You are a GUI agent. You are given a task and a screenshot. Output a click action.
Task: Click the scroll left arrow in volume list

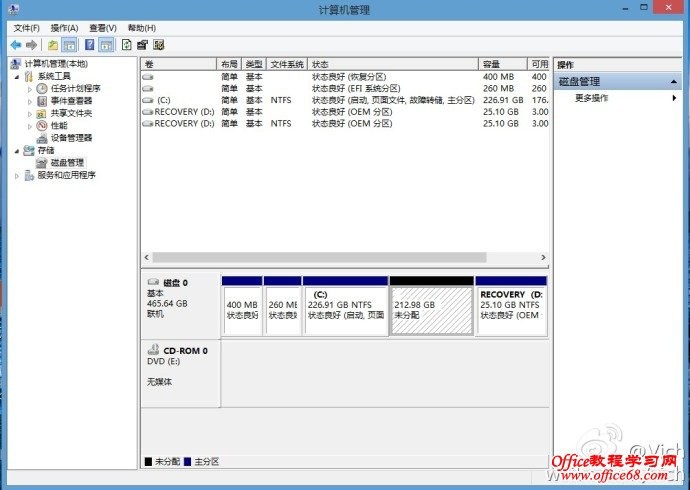(147, 257)
